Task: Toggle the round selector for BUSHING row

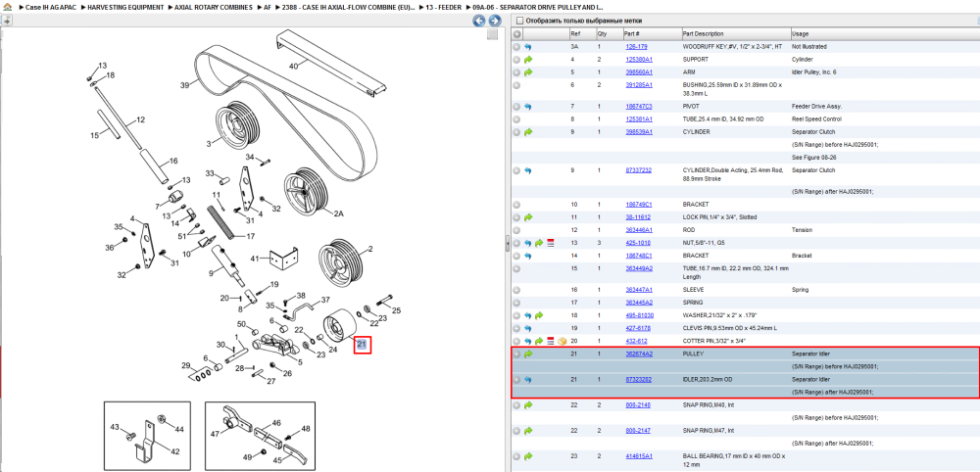Action: [516, 85]
